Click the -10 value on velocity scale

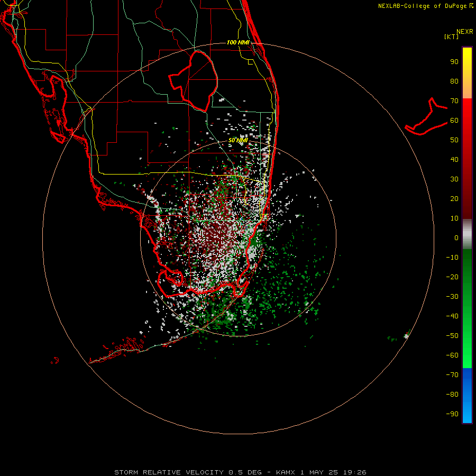click(x=452, y=258)
